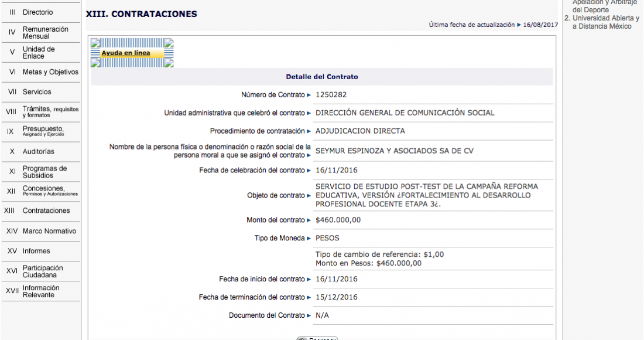Navigate to Servicios in the sidebar
Viewport: 644px width, 340px height.
click(x=37, y=92)
